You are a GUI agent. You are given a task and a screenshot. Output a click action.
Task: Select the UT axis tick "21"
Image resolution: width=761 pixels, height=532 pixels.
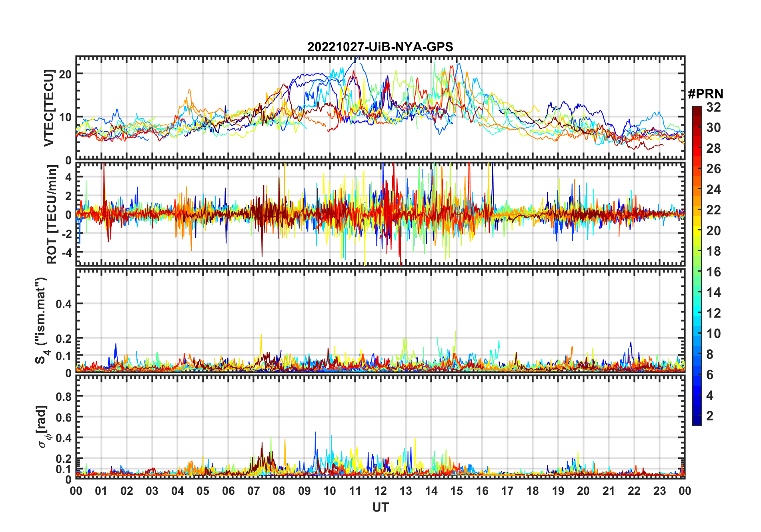click(x=609, y=491)
